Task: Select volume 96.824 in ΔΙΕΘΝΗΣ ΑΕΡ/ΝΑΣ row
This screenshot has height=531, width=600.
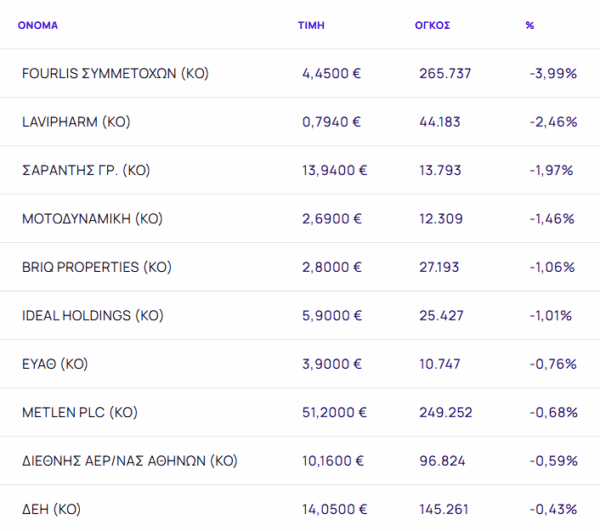Action: pyautogui.click(x=442, y=461)
